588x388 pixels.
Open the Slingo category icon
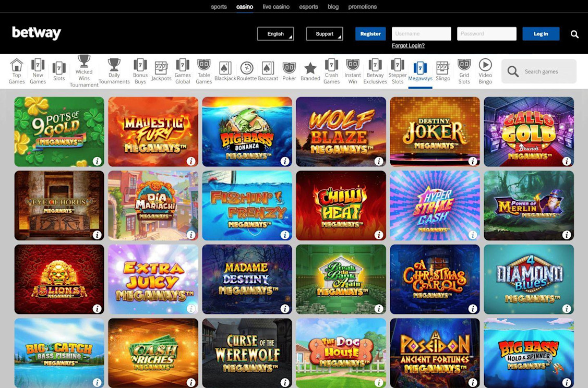pos(443,68)
